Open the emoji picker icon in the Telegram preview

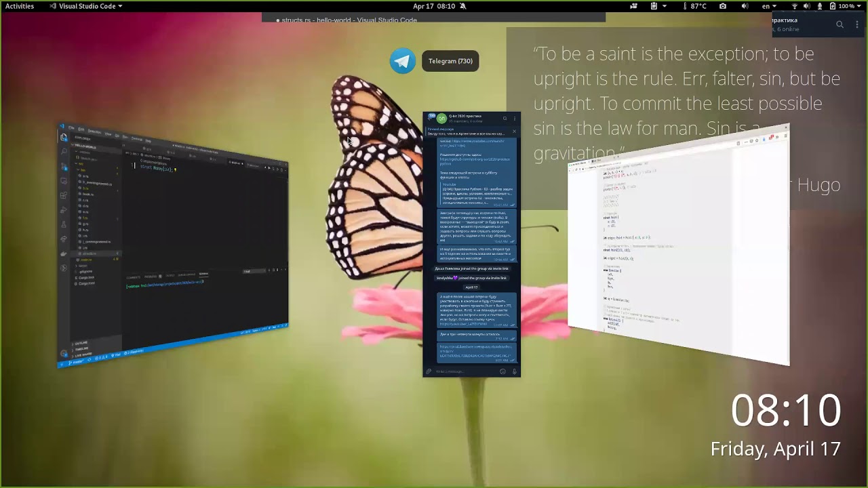[502, 371]
